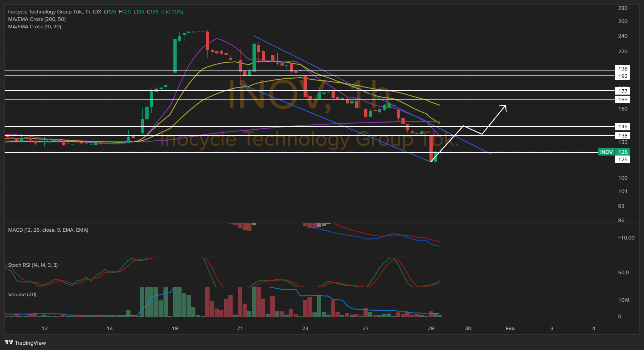Viewport: 644px width, 350px height.
Task: Click the 260 price axis value
Action: (x=623, y=21)
